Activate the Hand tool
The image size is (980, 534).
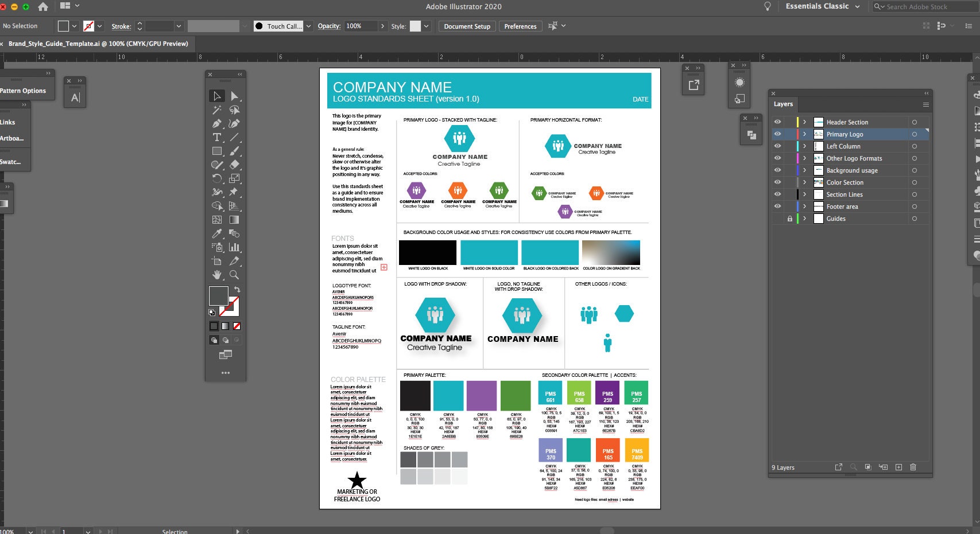(216, 274)
